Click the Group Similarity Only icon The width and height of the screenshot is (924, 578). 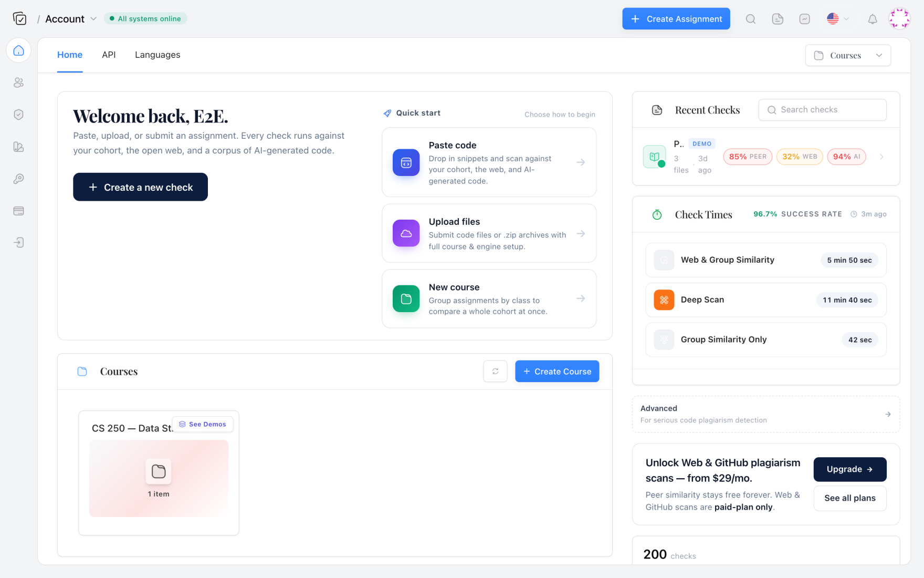(664, 339)
